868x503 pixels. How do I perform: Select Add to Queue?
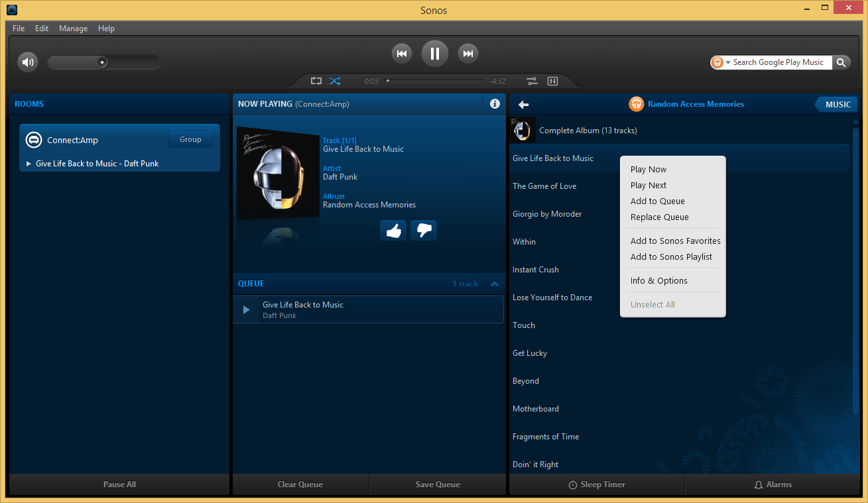click(658, 201)
